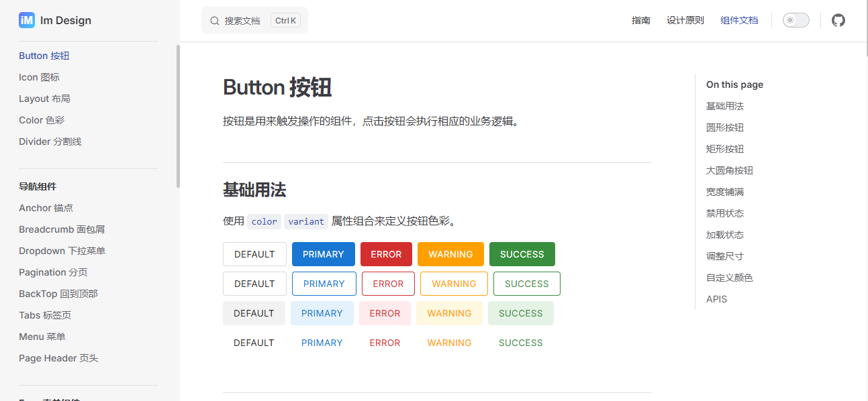This screenshot has height=401, width=868.
Task: Go to Icon 图标 sidebar page
Action: coord(40,77)
